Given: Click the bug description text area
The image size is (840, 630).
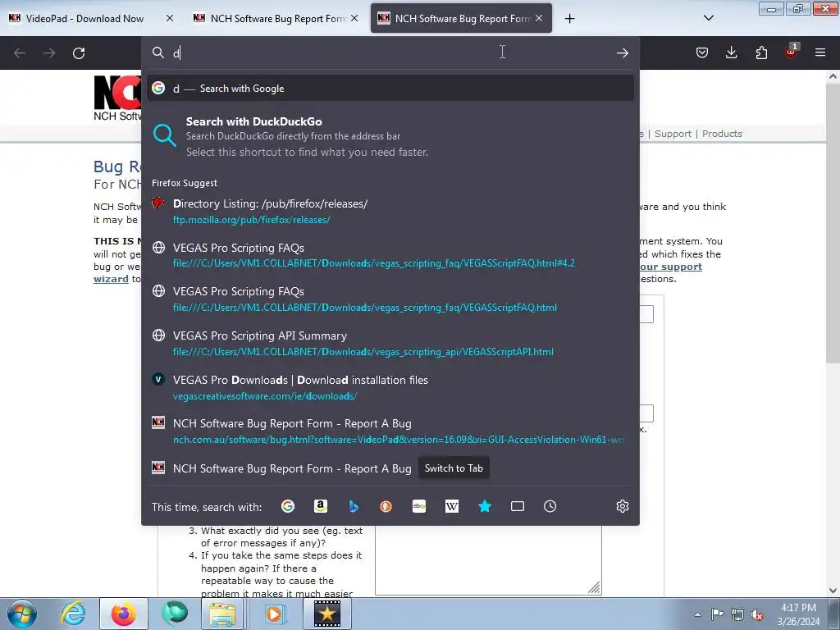Looking at the screenshot, I should [488, 559].
